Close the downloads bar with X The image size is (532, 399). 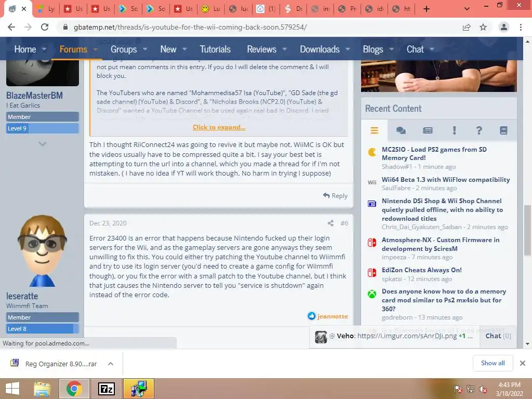[523, 363]
